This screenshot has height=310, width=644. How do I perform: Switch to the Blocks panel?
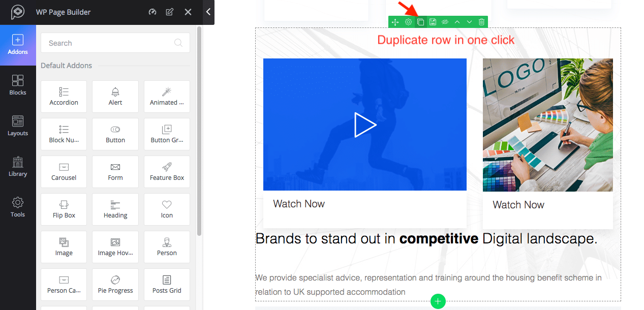tap(18, 84)
